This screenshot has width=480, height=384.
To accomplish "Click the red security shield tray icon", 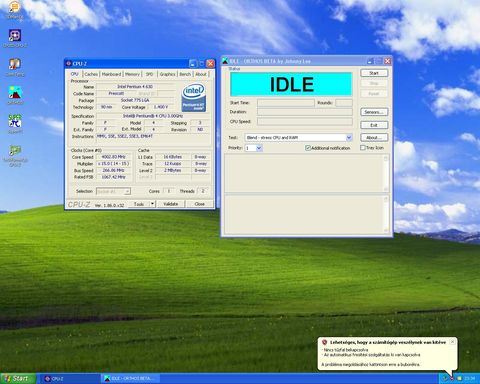I will click(452, 378).
